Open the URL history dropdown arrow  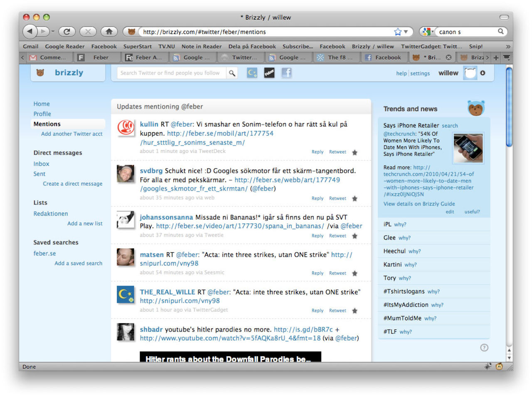406,32
